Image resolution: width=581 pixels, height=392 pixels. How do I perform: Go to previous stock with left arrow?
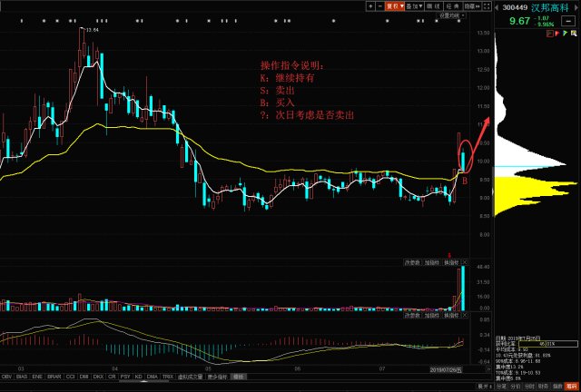point(497,7)
